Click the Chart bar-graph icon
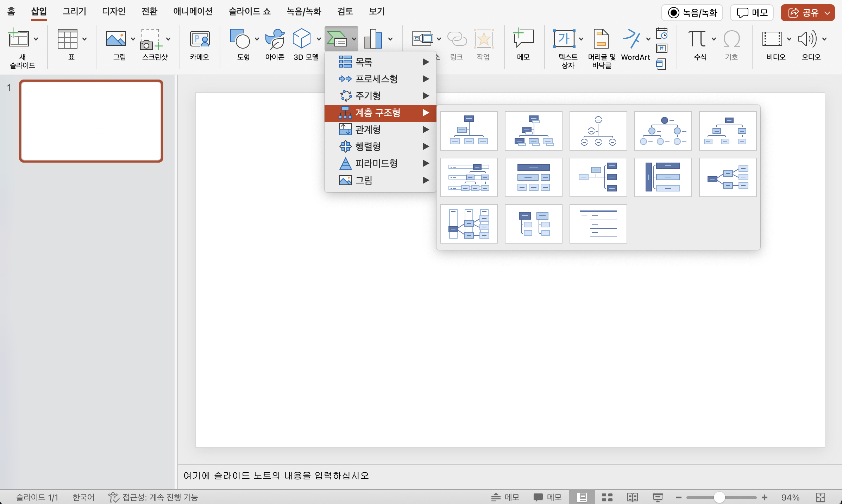The height and width of the screenshot is (504, 842). coord(373,39)
